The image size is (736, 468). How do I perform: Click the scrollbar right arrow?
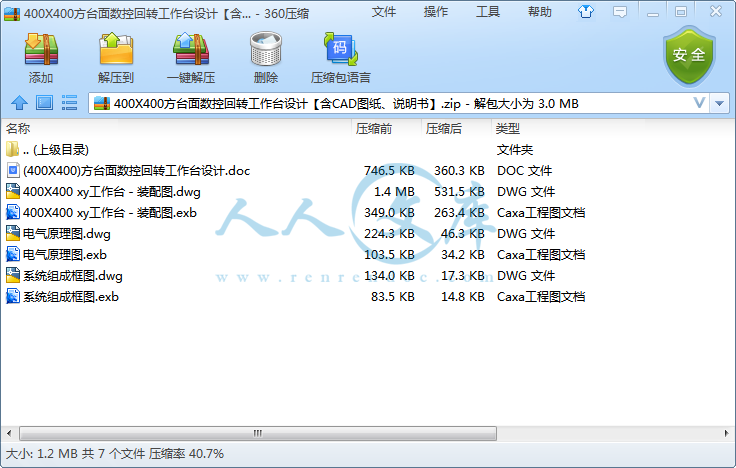point(727,433)
